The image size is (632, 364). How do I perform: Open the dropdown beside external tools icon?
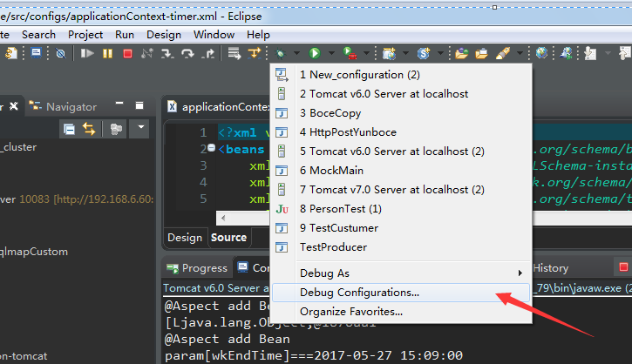(x=366, y=53)
